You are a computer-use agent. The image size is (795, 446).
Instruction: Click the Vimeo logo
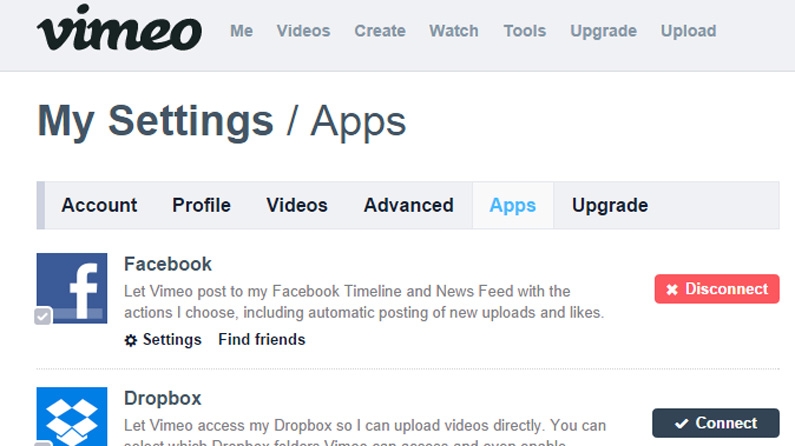119,28
